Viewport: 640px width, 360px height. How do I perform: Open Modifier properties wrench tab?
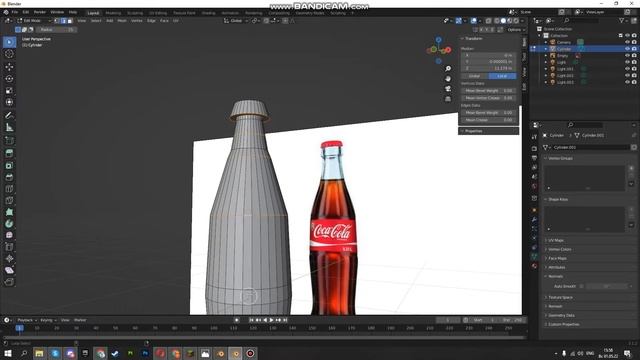534,220
